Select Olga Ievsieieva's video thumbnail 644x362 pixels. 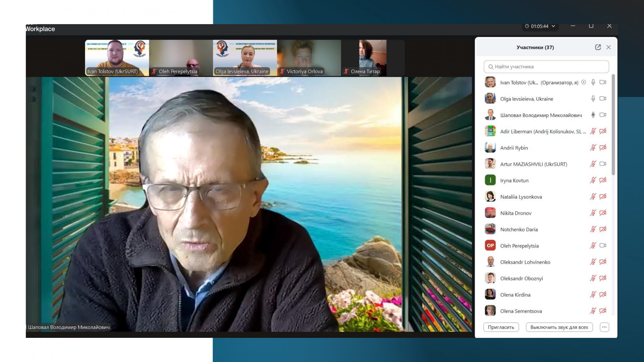245,57
